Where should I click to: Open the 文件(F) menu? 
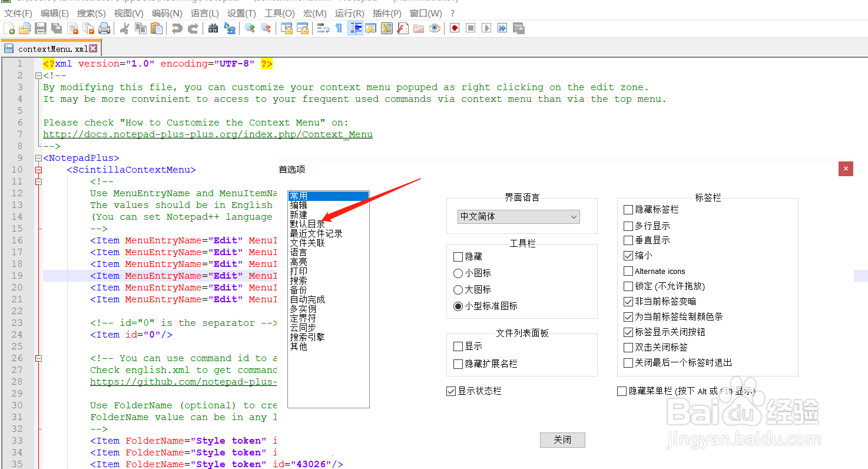18,13
